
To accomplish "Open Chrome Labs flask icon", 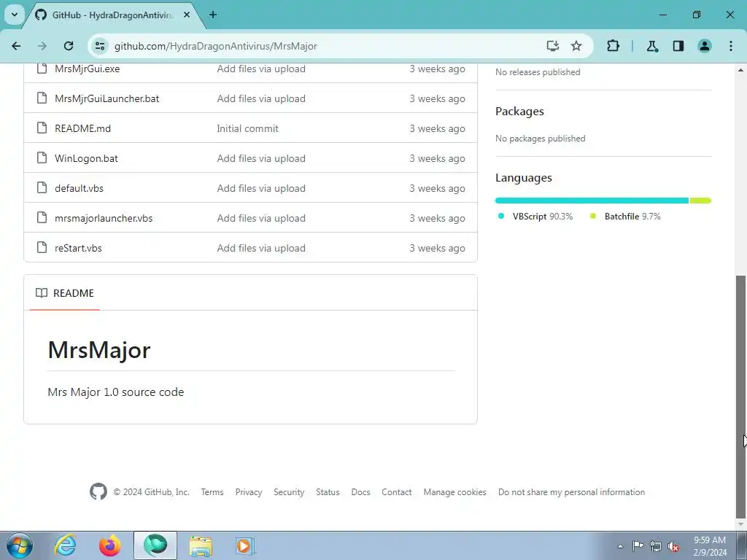I will pyautogui.click(x=651, y=46).
